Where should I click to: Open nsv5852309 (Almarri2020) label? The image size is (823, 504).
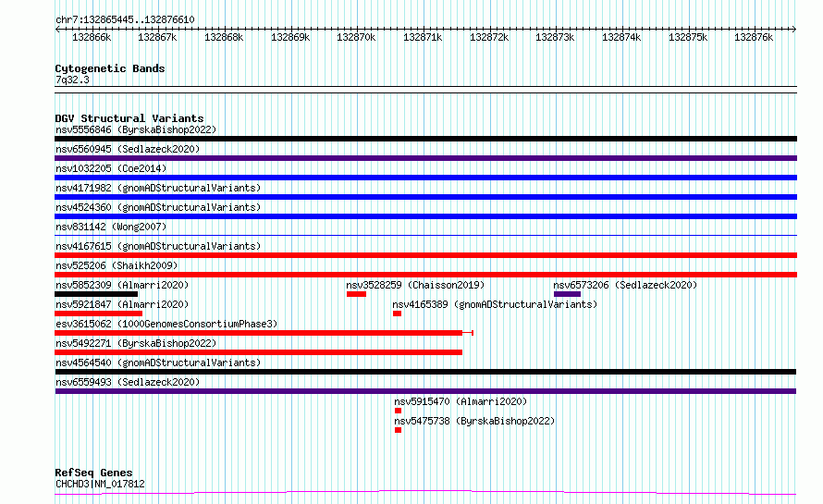pyautogui.click(x=122, y=285)
